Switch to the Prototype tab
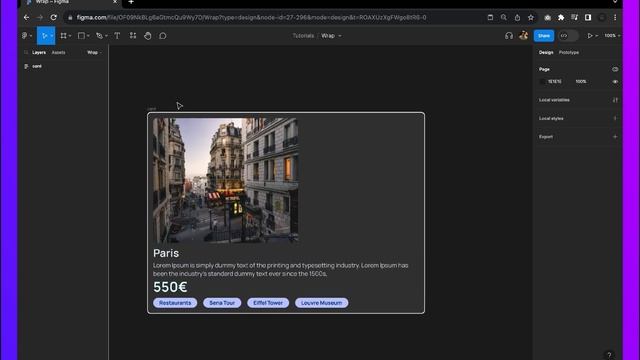This screenshot has height=360, width=640. click(x=569, y=53)
